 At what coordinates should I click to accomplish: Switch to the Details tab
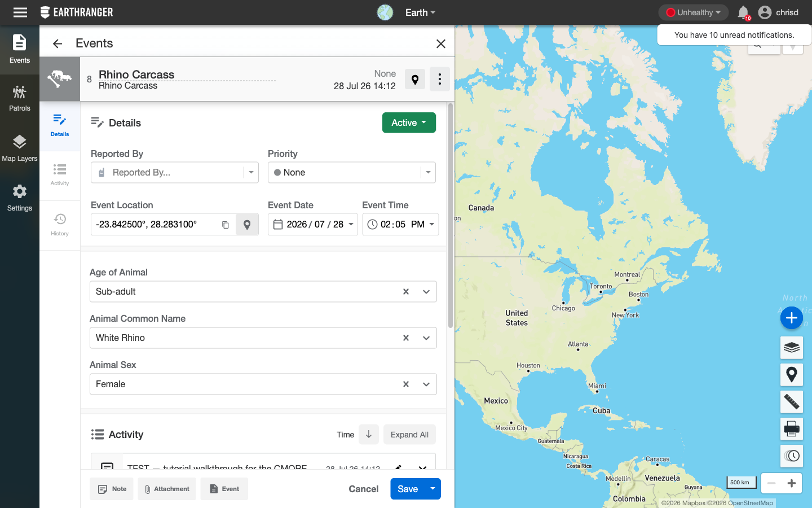tap(60, 126)
